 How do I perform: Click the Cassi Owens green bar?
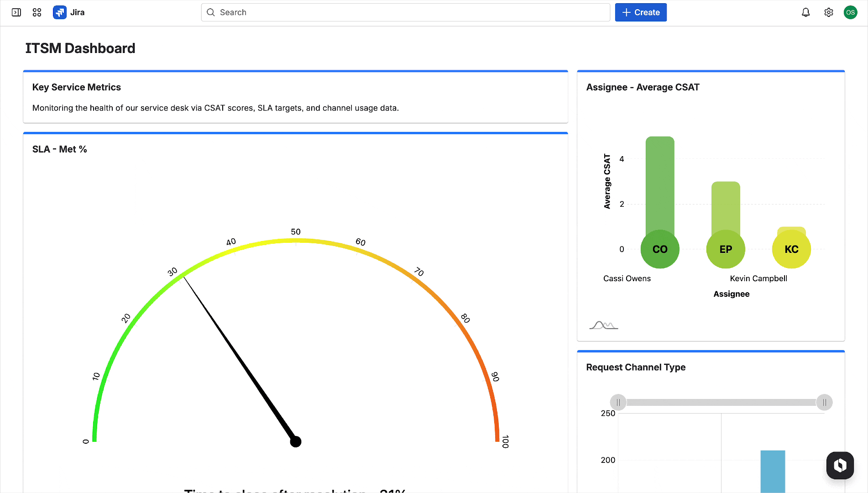tap(660, 183)
